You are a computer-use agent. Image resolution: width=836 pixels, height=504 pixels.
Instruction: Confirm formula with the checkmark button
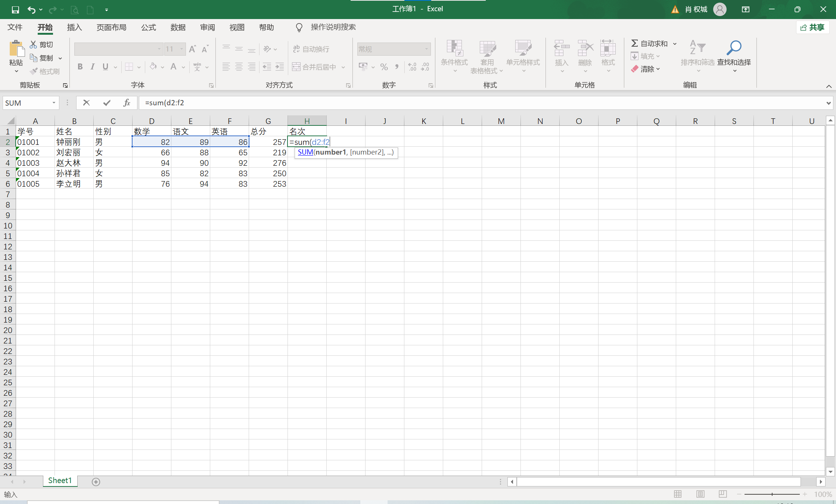coord(107,103)
